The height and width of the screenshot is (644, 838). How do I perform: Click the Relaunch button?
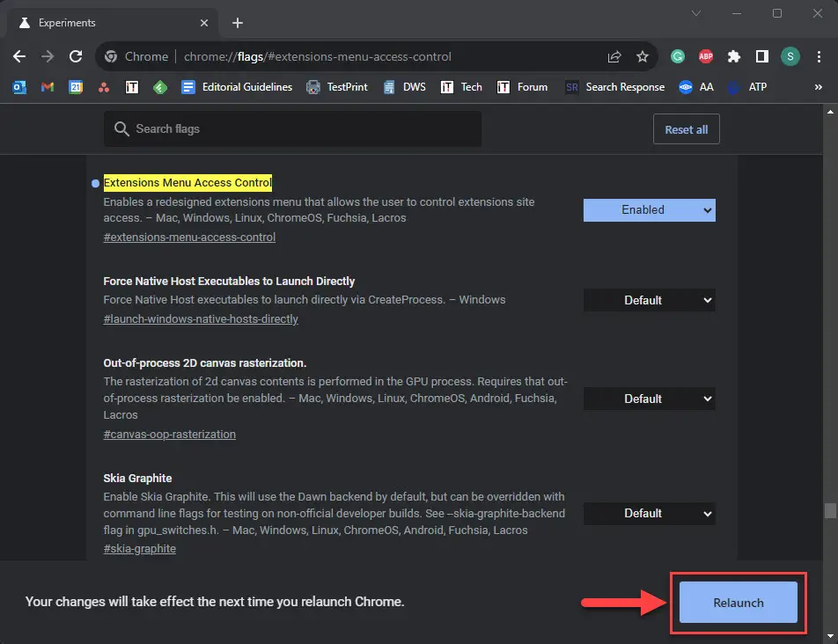click(738, 603)
